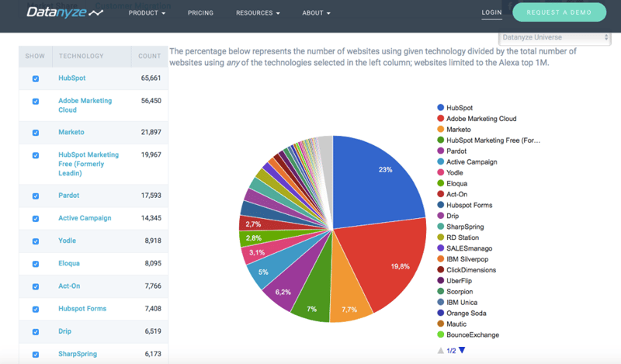The width and height of the screenshot is (621, 364).
Task: Click the SharpSpring teal legend swatch
Action: [440, 227]
